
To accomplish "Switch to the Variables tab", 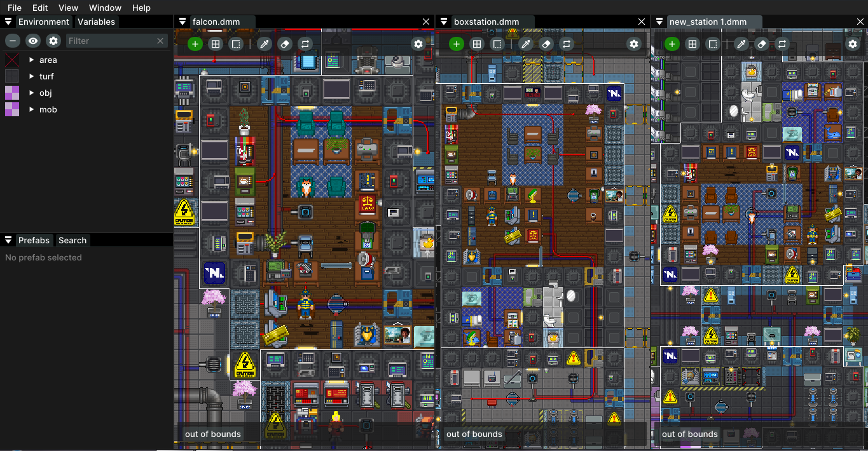I will [97, 22].
